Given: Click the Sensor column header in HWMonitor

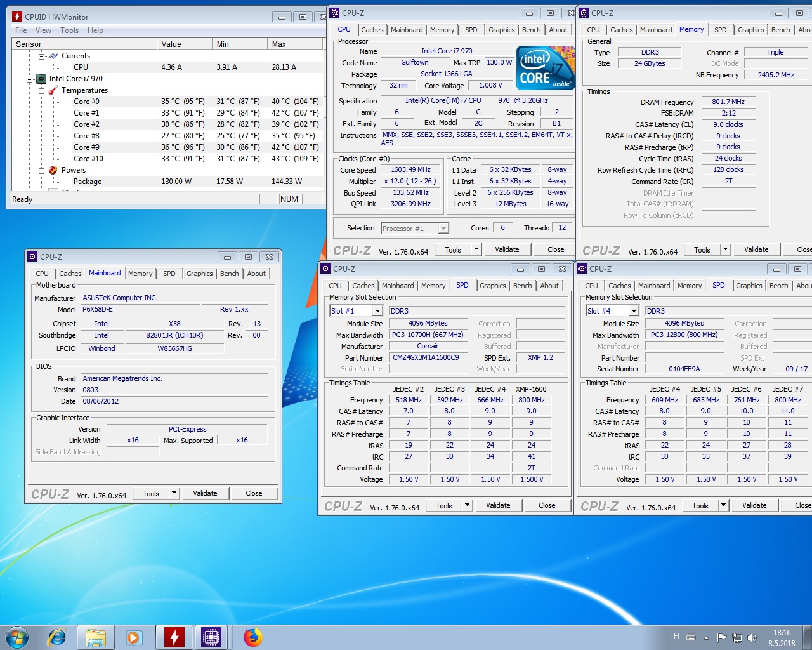Looking at the screenshot, I should (x=85, y=44).
